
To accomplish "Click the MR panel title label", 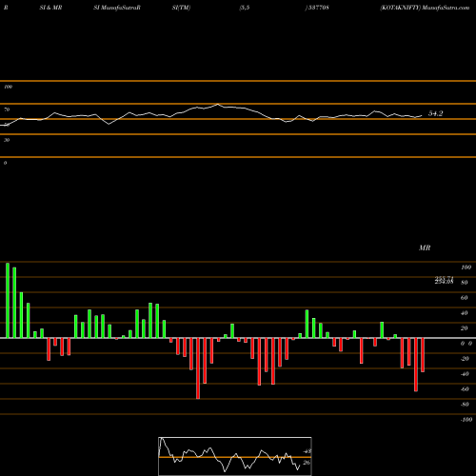I will (425, 248).
